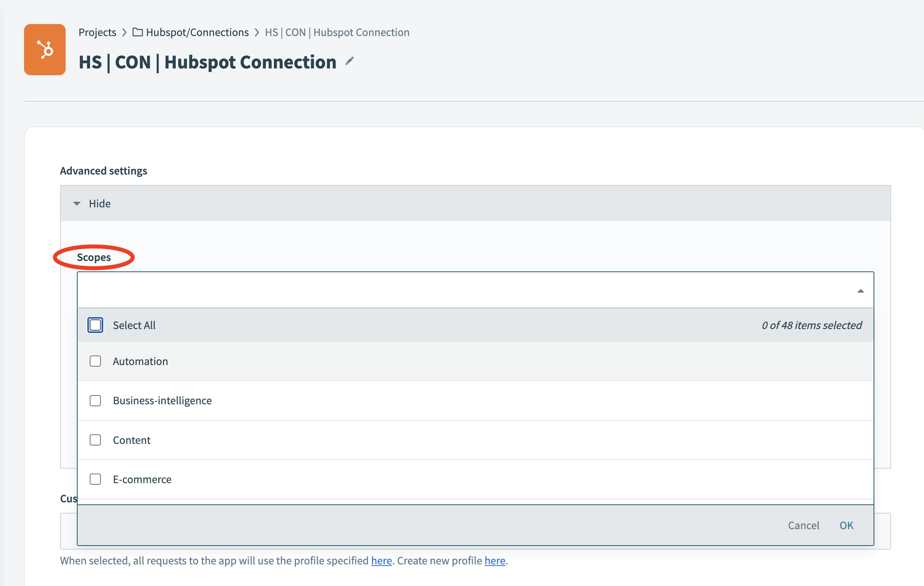Click the Business-intelligence label

(x=163, y=400)
